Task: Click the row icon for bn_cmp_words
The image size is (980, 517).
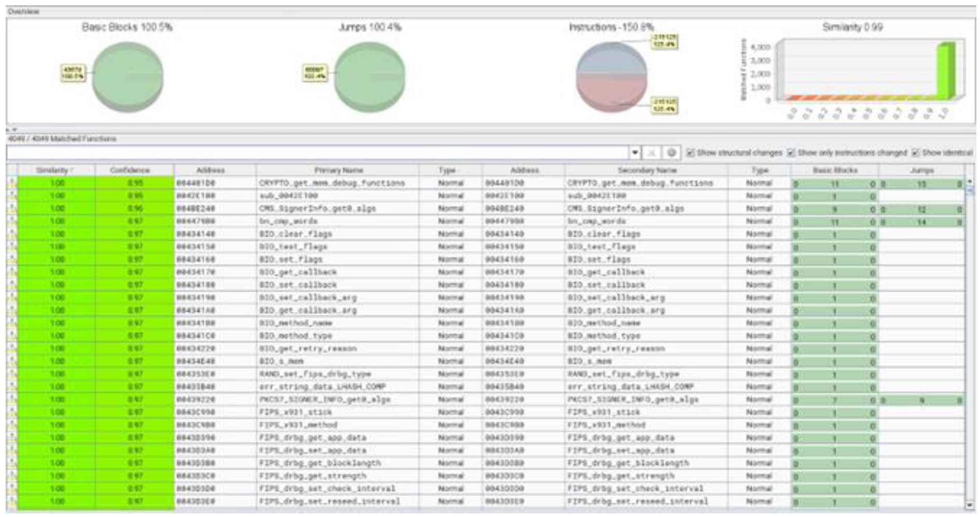Action: coord(11,221)
